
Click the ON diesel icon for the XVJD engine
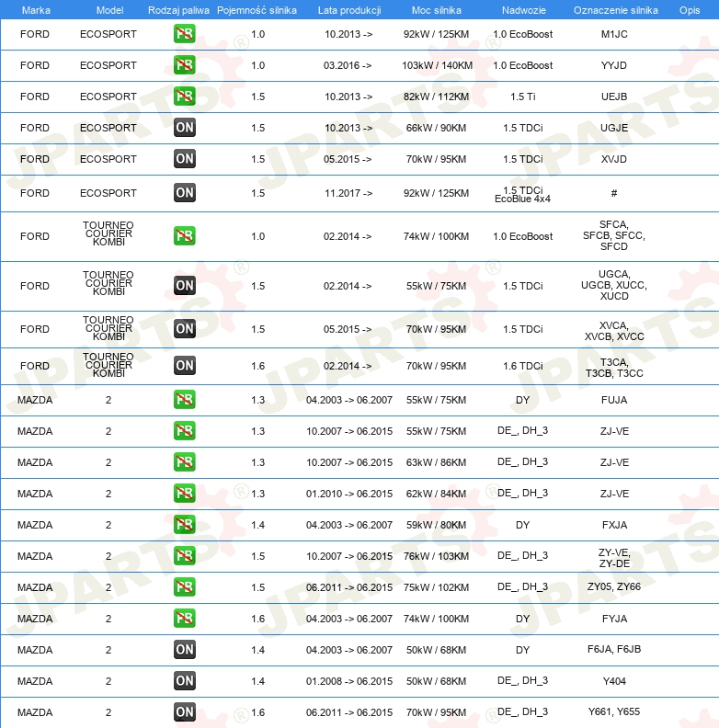pos(185,159)
